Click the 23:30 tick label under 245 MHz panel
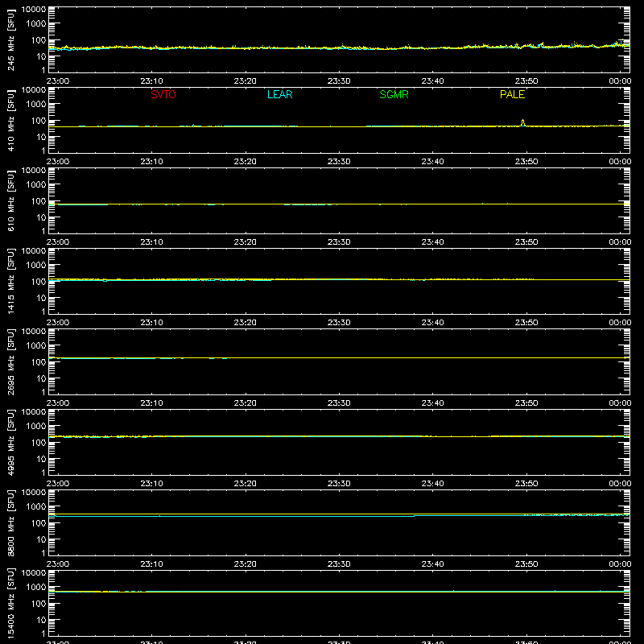 339,81
